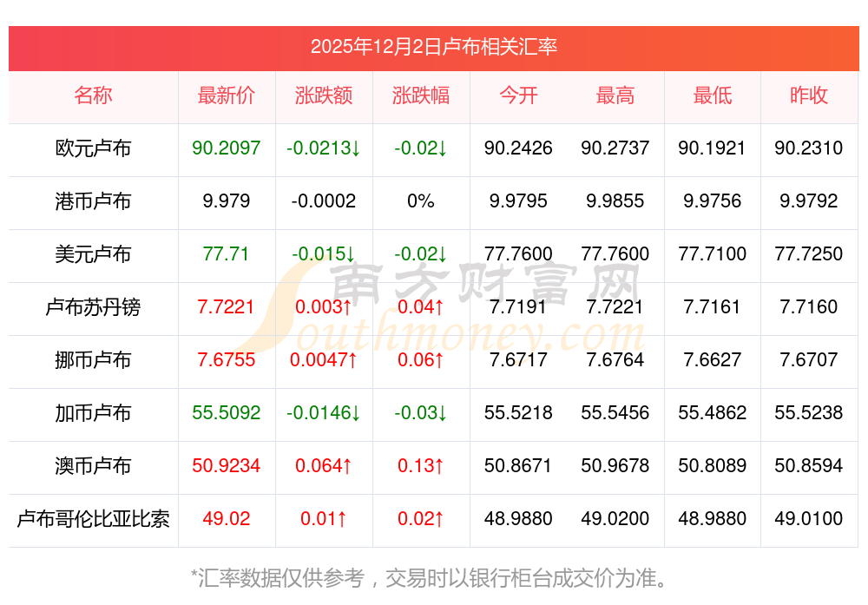Select low value 9.9756
The width and height of the screenshot is (868, 605).
(x=713, y=201)
